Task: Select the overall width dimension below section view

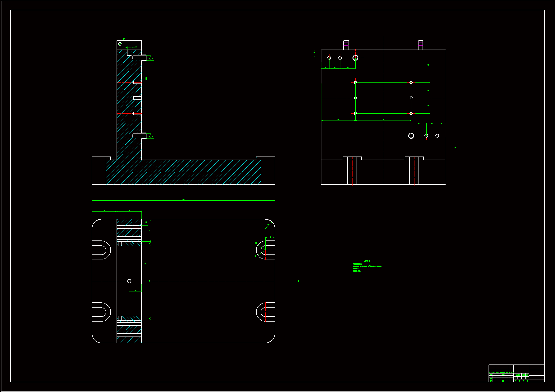Action: [183, 200]
